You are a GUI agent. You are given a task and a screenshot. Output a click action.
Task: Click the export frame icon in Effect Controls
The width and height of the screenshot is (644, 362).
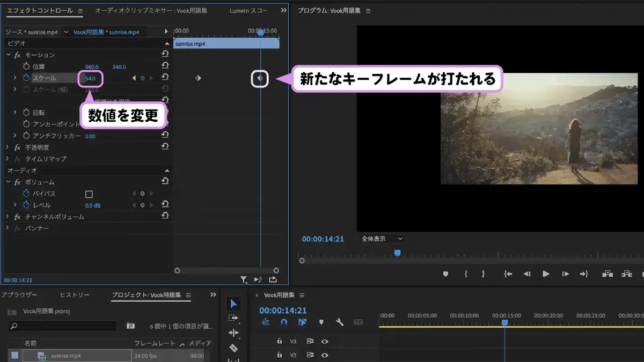[273, 279]
